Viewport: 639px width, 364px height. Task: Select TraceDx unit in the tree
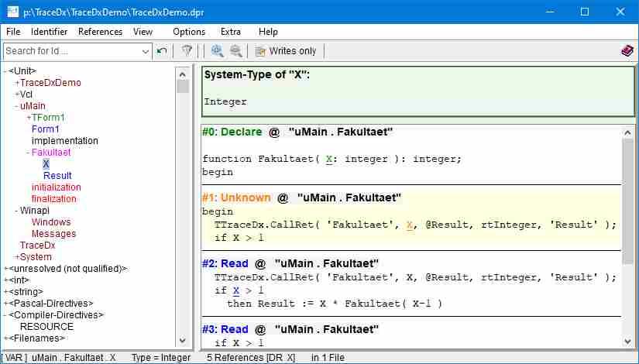click(37, 246)
